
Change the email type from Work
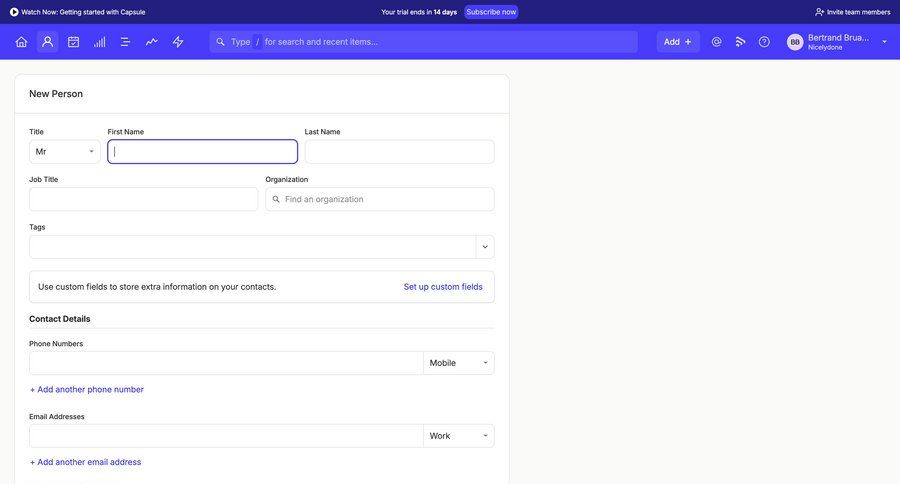[x=459, y=436]
